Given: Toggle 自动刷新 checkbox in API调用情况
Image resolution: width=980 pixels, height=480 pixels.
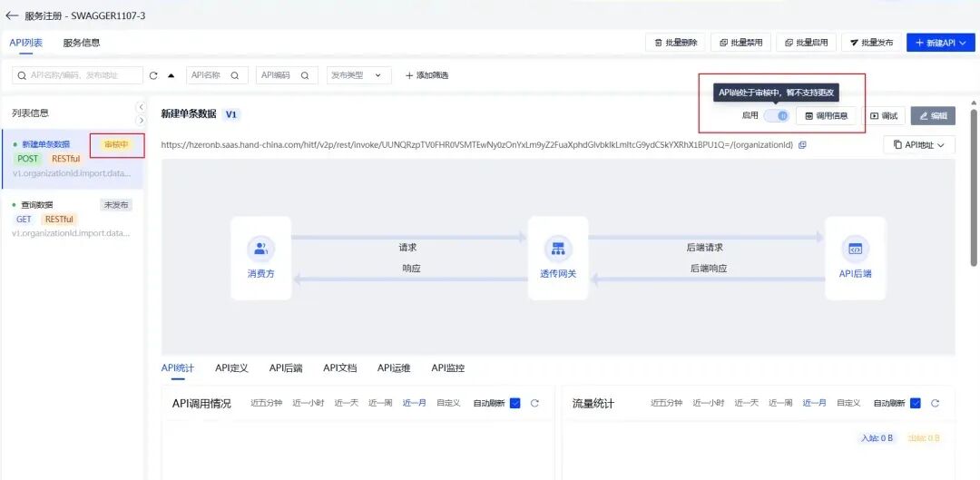Looking at the screenshot, I should click(x=515, y=403).
